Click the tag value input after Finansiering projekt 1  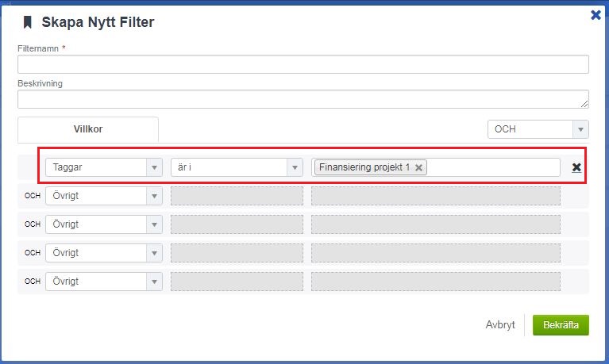tap(492, 167)
